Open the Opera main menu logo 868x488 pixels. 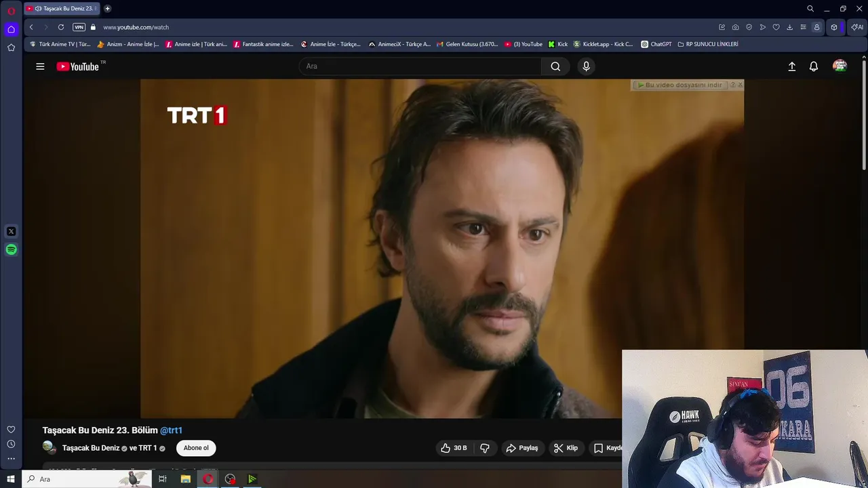click(11, 11)
